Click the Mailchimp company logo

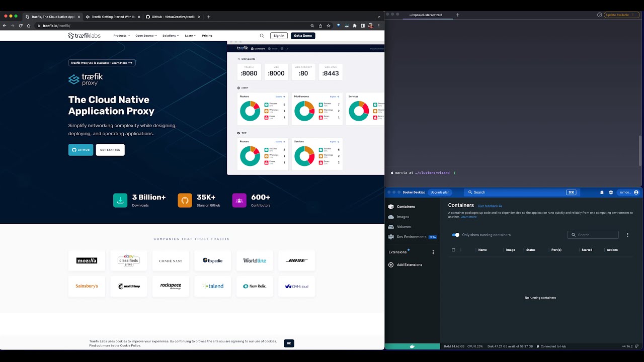(x=129, y=286)
